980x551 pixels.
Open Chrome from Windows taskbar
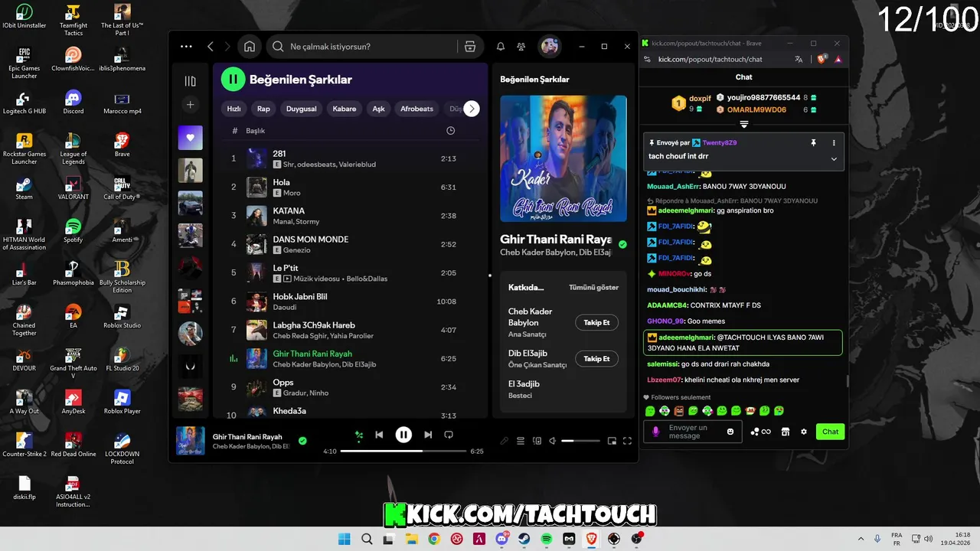tap(434, 539)
